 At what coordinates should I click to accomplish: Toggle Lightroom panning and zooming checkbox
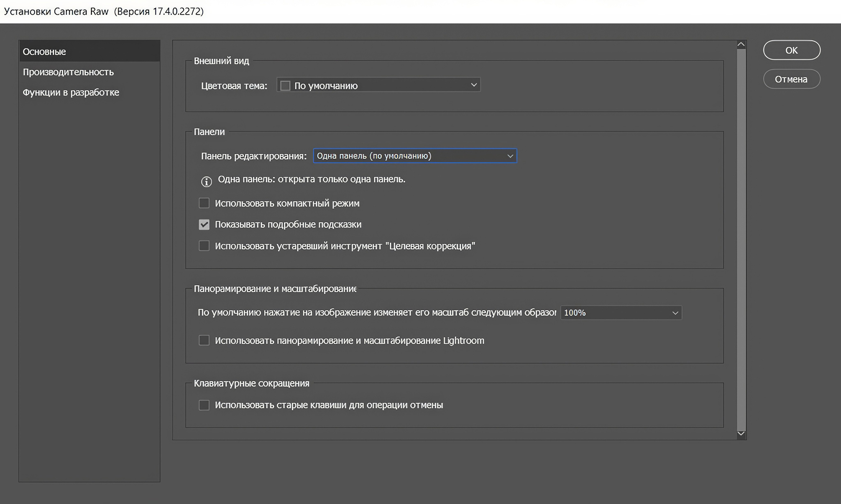click(x=204, y=340)
